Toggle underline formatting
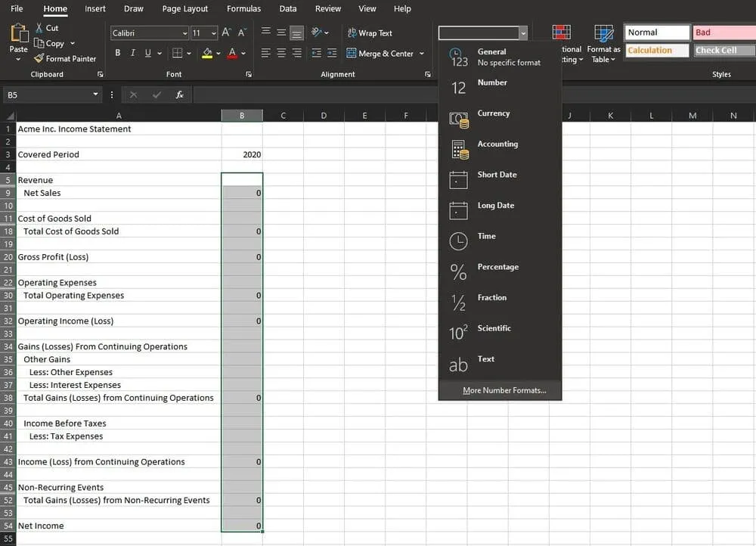 click(147, 52)
